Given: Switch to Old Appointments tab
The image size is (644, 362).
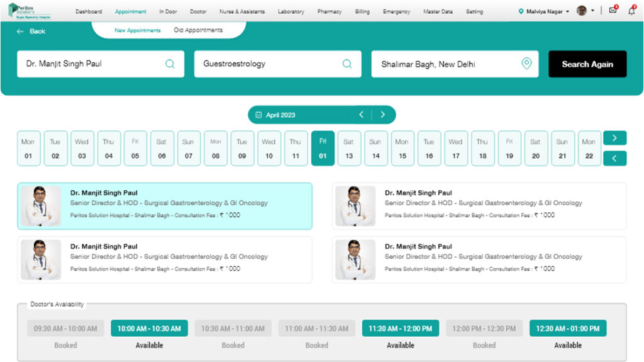Looking at the screenshot, I should point(198,30).
